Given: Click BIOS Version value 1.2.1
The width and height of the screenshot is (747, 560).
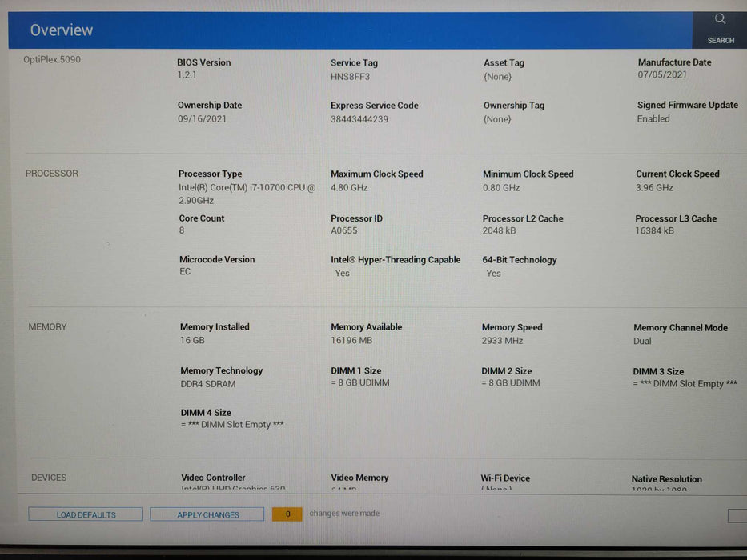Looking at the screenshot, I should click(x=187, y=74).
